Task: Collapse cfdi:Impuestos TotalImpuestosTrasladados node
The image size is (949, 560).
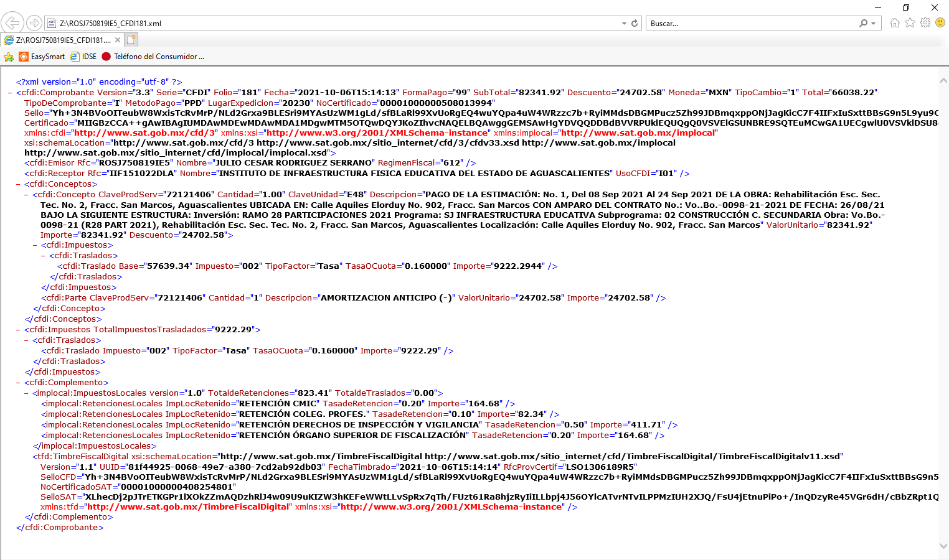Action: tap(18, 330)
